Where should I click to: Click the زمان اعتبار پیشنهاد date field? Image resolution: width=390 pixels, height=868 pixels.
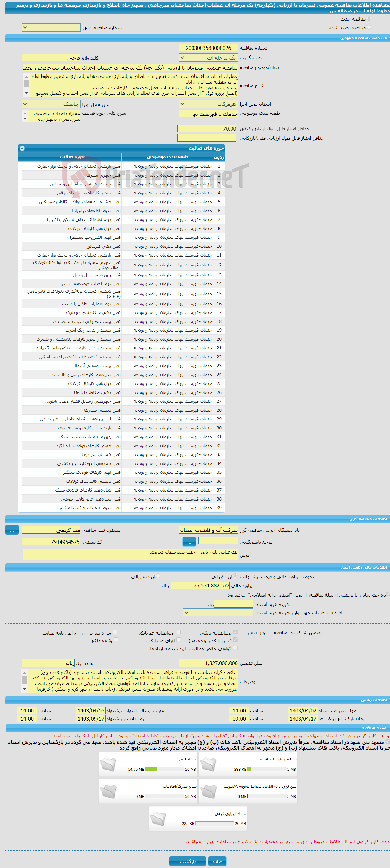pos(91,718)
